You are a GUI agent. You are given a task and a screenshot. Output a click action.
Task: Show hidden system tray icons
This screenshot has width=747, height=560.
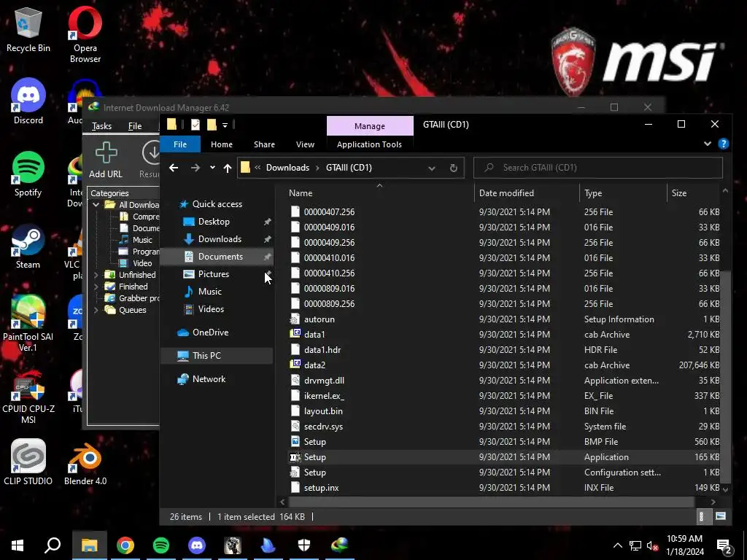point(617,545)
